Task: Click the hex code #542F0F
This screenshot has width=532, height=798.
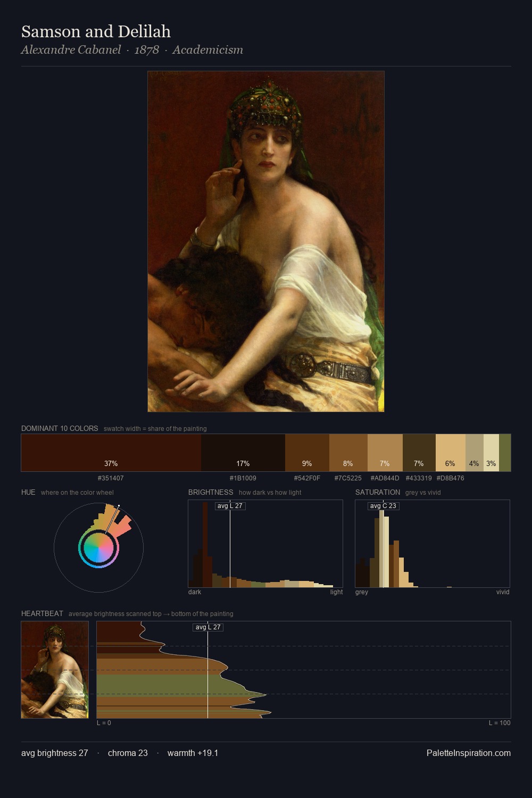Action: pos(307,478)
